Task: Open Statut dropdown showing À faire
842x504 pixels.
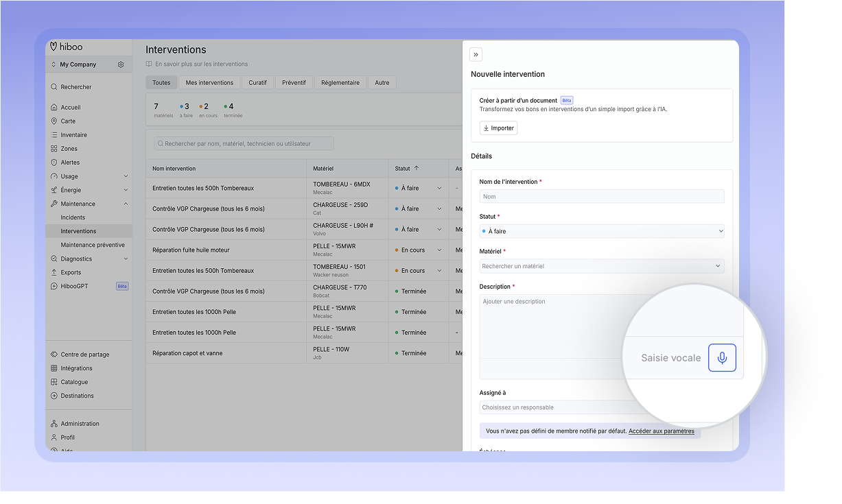Action: [602, 231]
